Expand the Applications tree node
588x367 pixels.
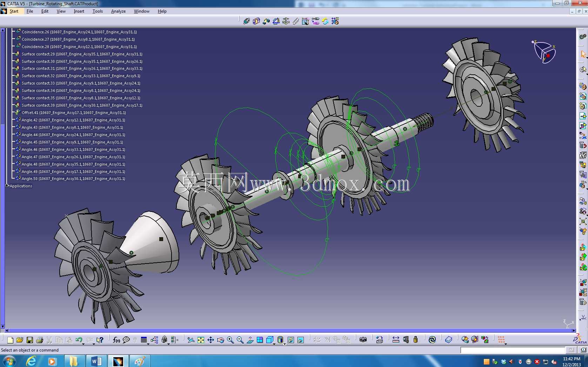pos(7,186)
